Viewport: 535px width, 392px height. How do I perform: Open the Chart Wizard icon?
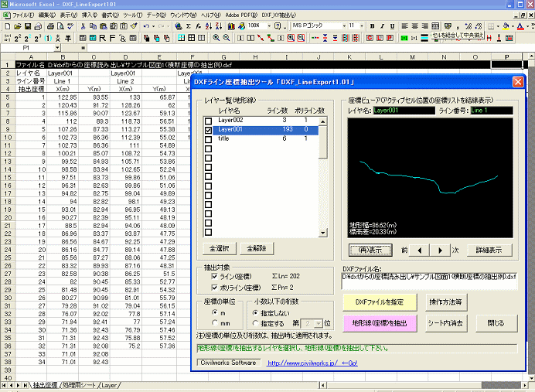click(x=231, y=26)
